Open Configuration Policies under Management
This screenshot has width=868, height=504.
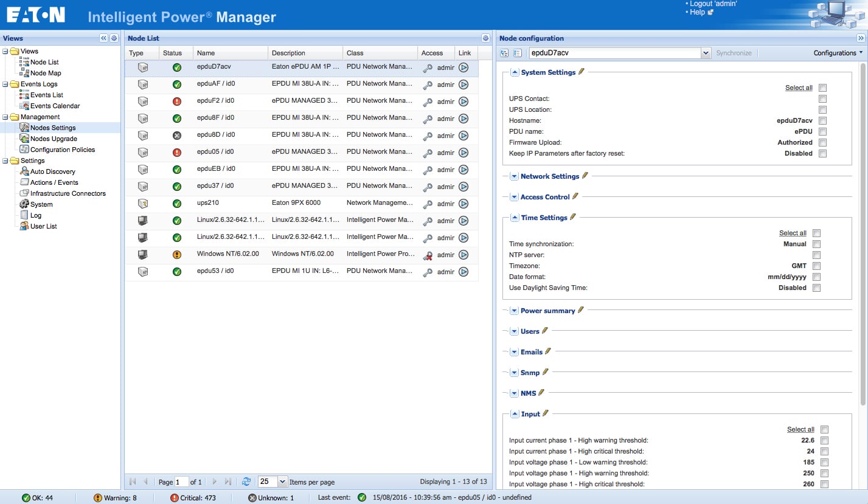point(63,150)
